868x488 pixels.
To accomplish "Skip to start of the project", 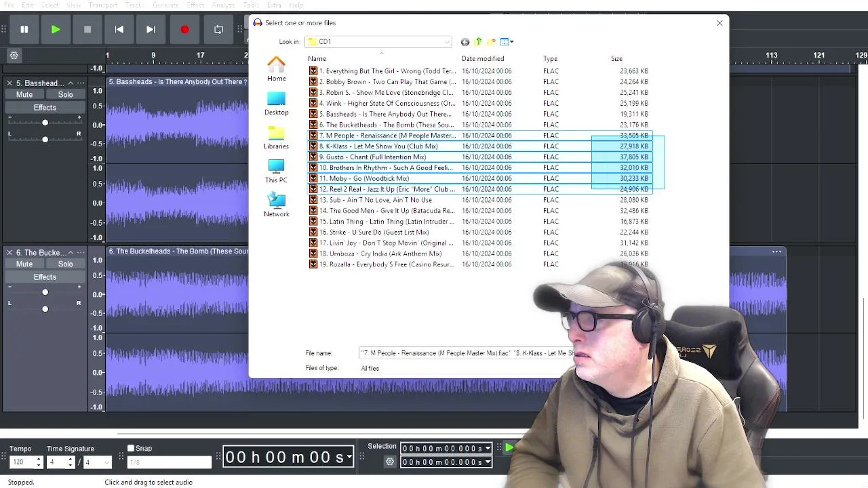I will coord(119,29).
